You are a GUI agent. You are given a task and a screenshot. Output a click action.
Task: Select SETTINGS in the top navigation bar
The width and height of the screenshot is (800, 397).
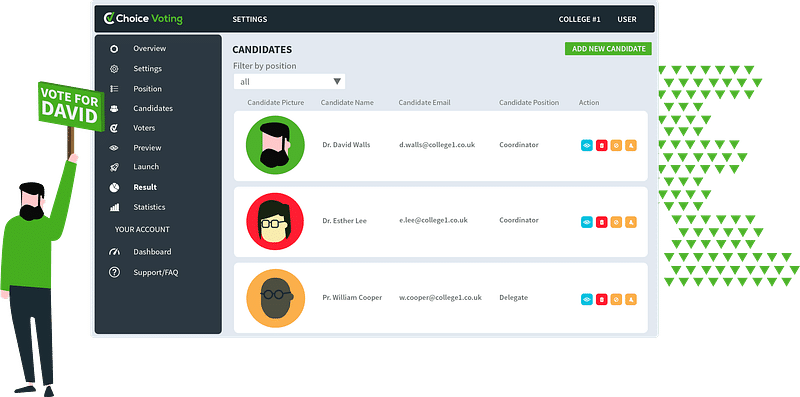click(249, 19)
